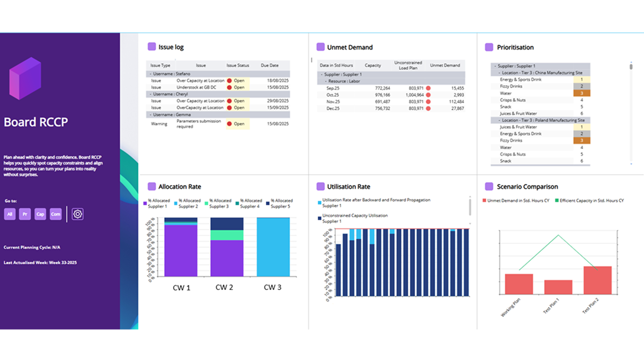Open the Pr navigation shortcut
644x362 pixels.
click(24, 214)
